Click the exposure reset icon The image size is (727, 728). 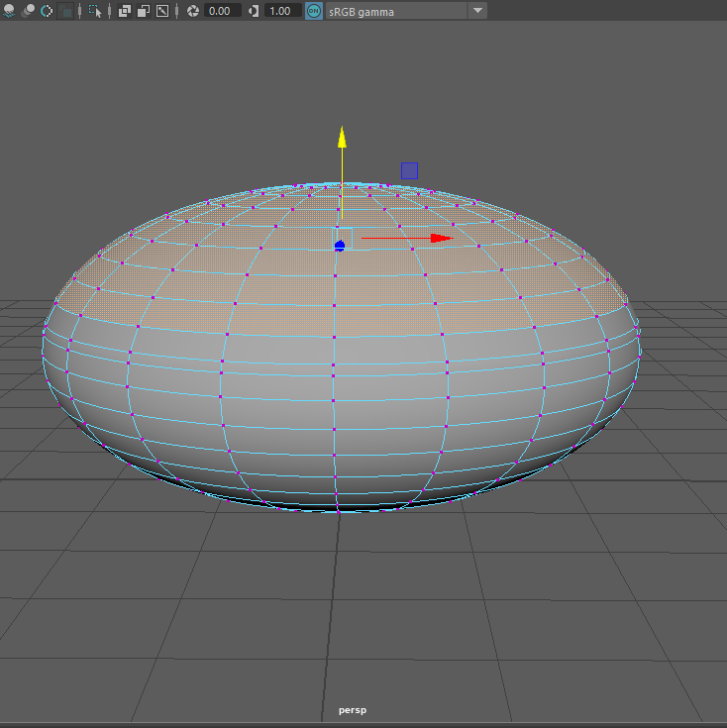click(192, 11)
